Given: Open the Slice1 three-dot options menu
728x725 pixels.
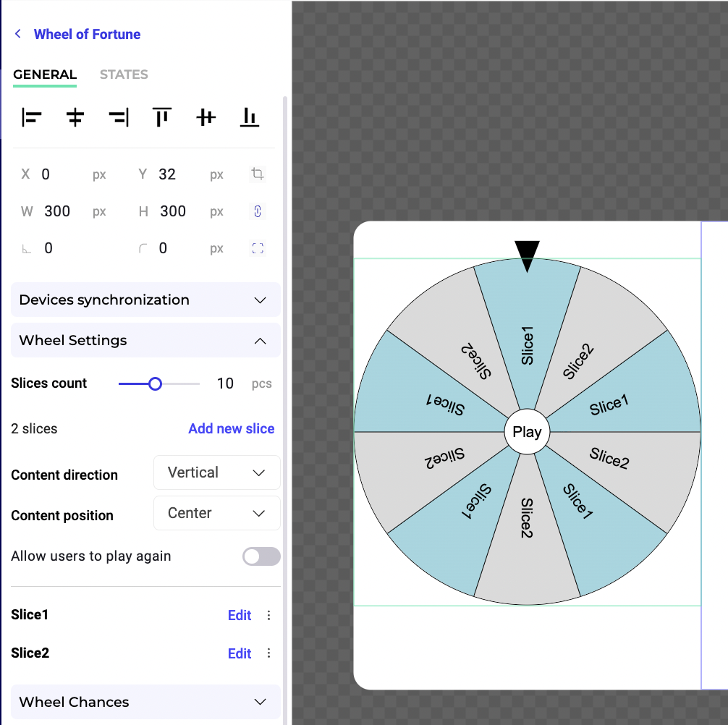Looking at the screenshot, I should point(268,615).
